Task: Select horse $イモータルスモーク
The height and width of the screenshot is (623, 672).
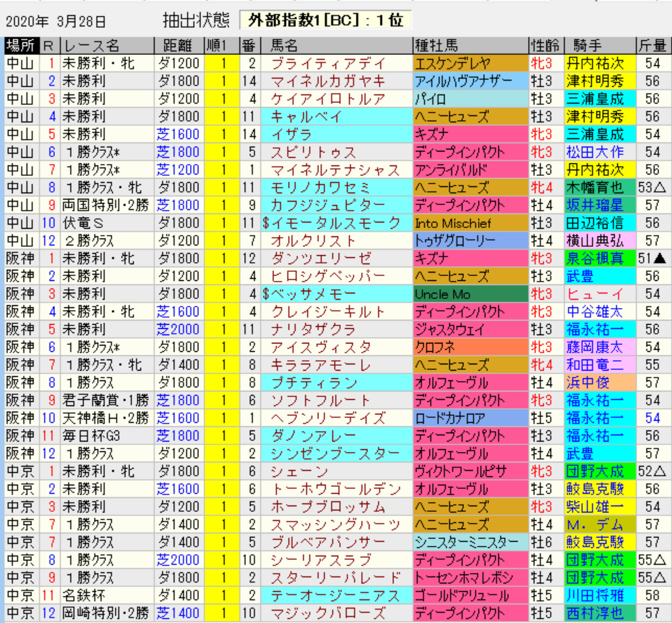Action: tap(331, 223)
